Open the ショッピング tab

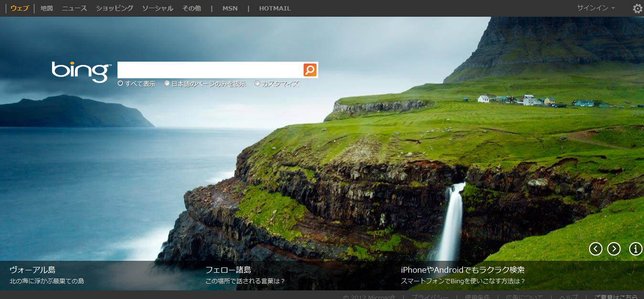pyautogui.click(x=115, y=9)
